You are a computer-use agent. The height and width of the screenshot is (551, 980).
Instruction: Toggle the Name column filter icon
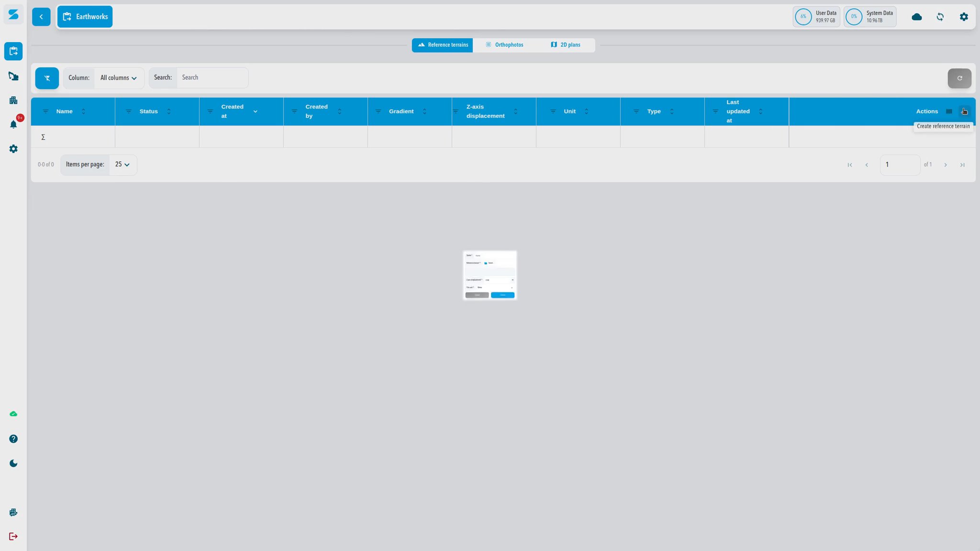[45, 111]
